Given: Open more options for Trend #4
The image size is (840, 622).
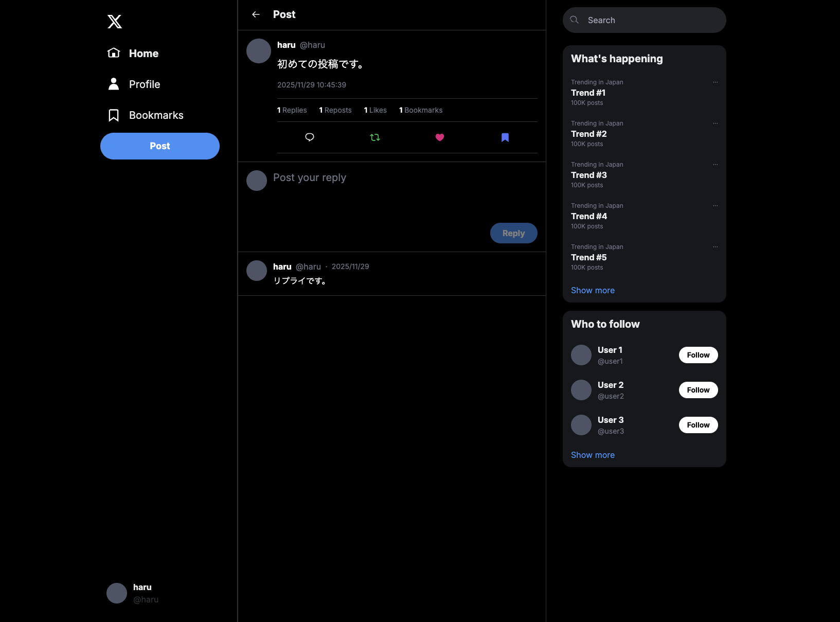Looking at the screenshot, I should [715, 206].
